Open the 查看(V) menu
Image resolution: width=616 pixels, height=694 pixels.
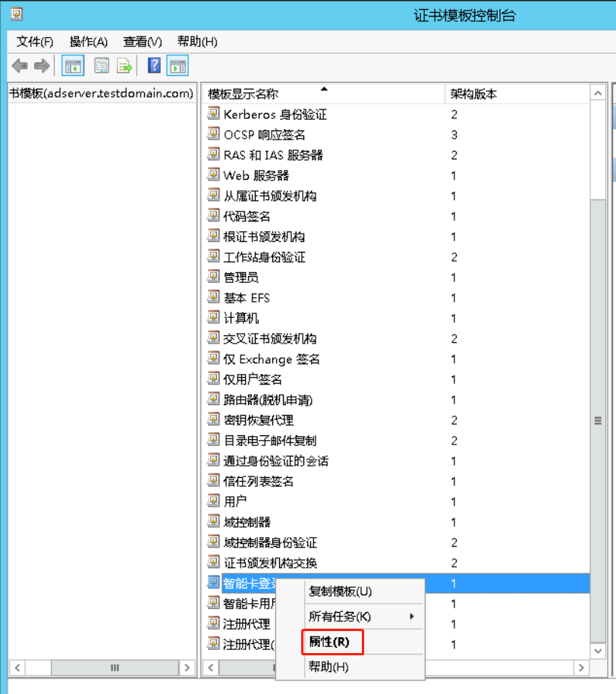tap(143, 42)
